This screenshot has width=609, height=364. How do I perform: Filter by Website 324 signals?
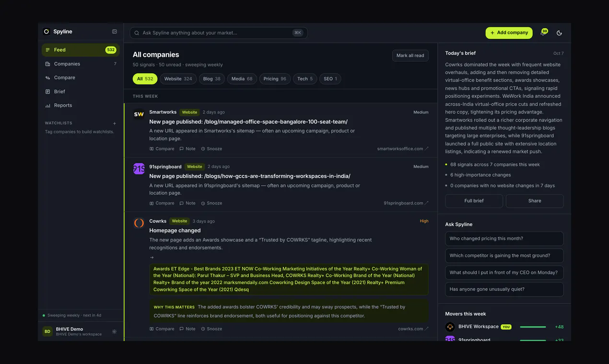coord(178,79)
